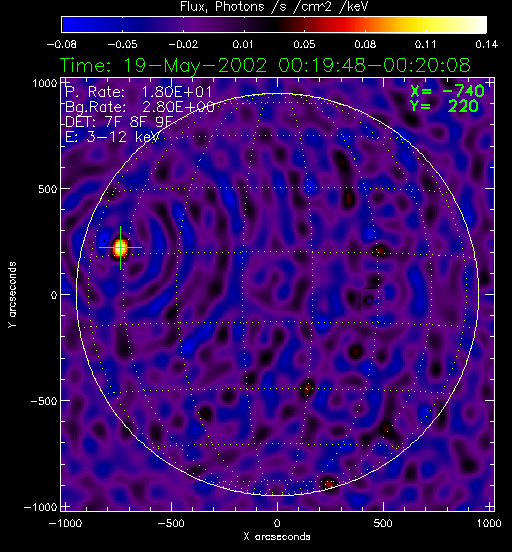Viewport: 512px width, 552px height.
Task: Click the DET: 7F 8F 9F label
Action: click(x=119, y=122)
